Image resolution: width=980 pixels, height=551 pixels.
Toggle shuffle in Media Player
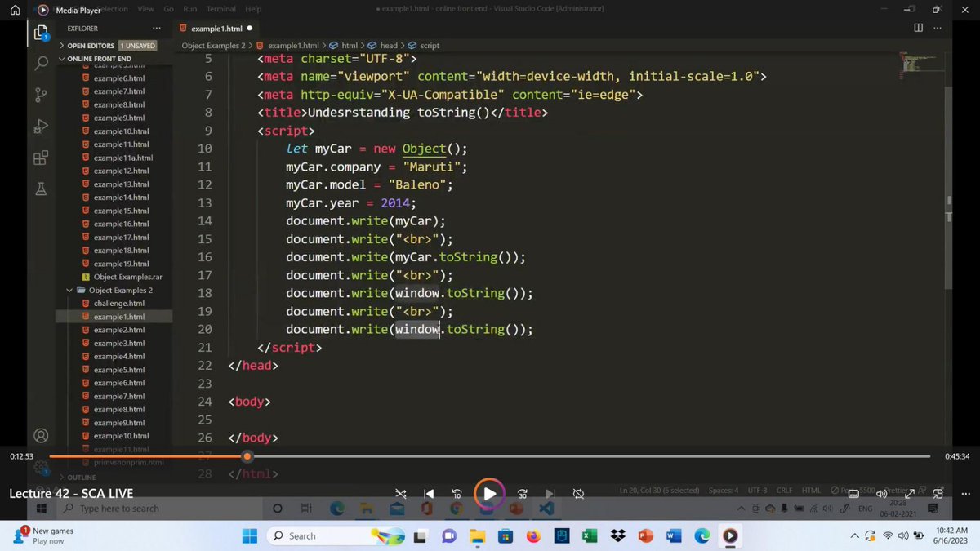400,494
